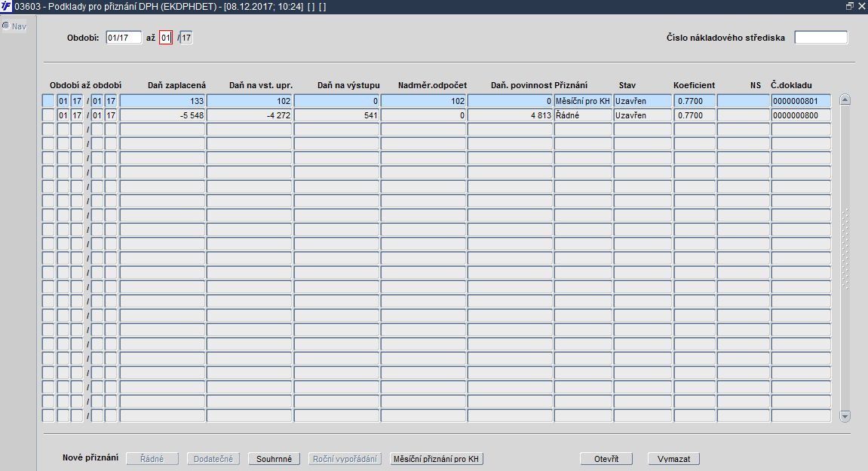
Task: Click the Období start field 01/17
Action: (x=124, y=38)
